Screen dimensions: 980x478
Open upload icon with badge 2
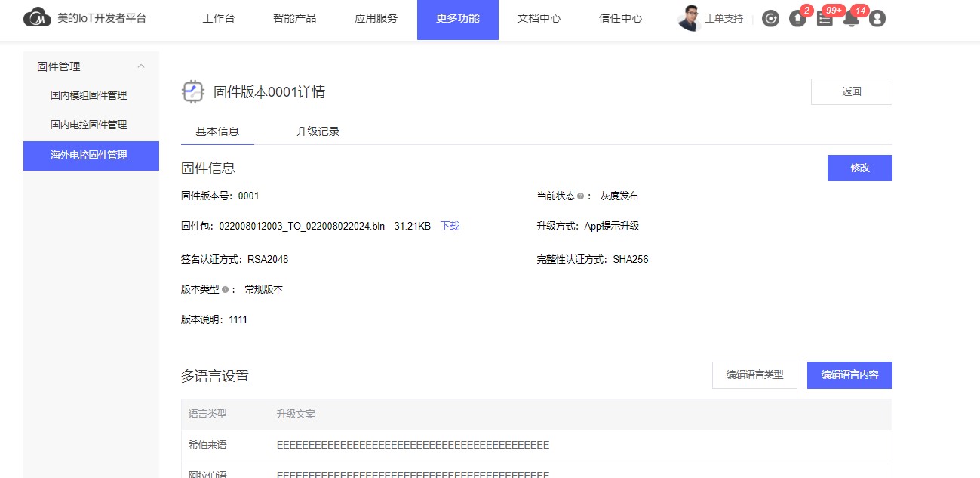pyautogui.click(x=797, y=19)
